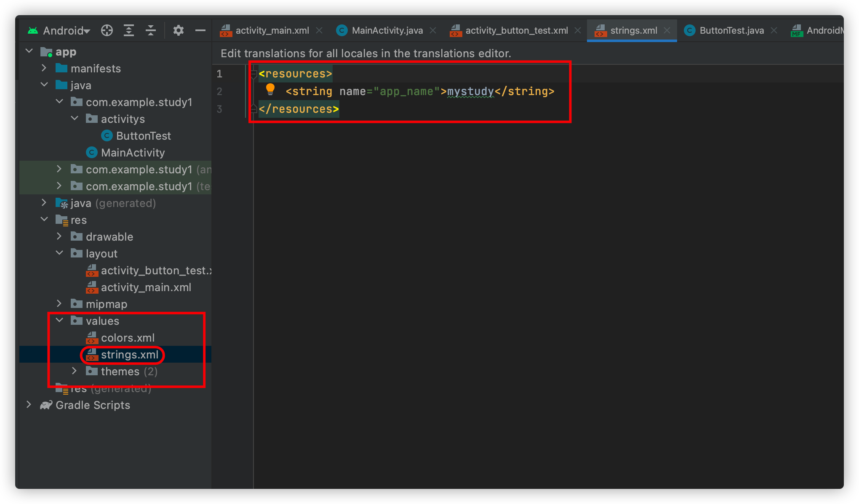Expand the drawable folder
Screen dimensions: 859x504
coord(59,236)
